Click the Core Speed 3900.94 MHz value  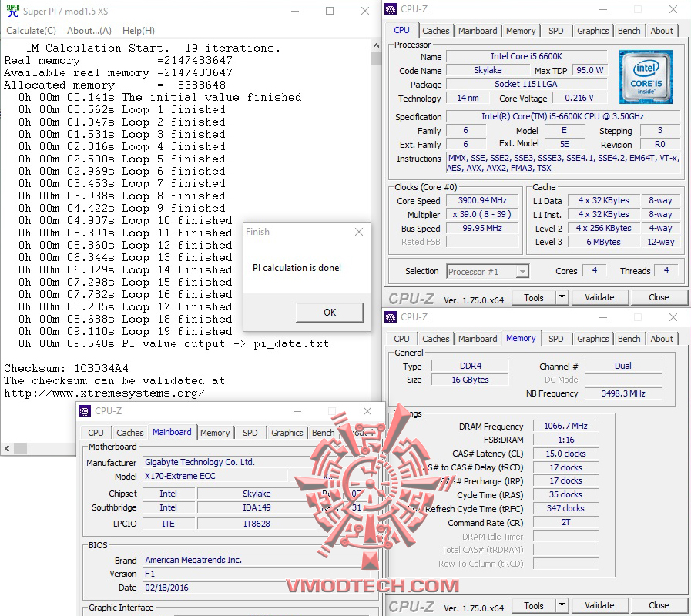482,200
